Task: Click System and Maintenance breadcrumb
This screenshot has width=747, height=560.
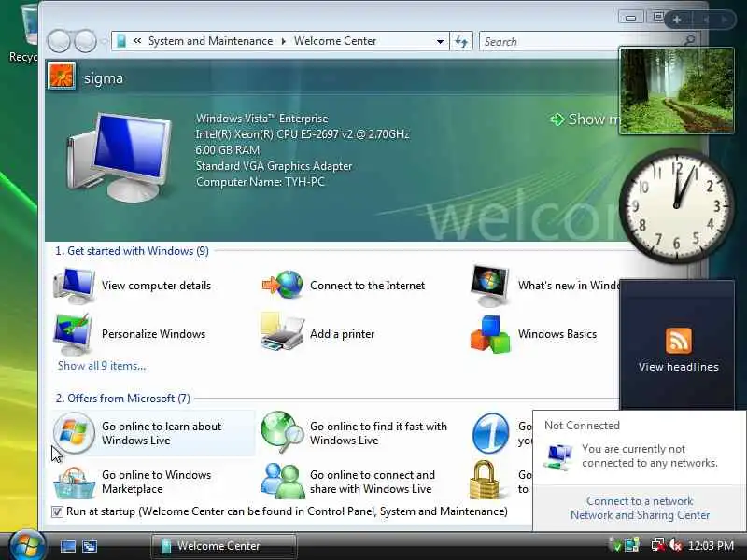Action: coord(211,41)
